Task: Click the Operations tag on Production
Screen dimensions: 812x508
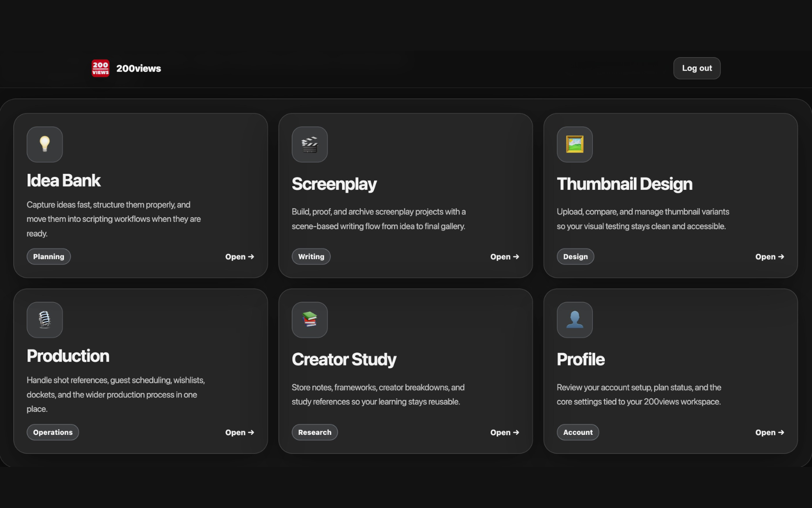Action: [x=52, y=432]
